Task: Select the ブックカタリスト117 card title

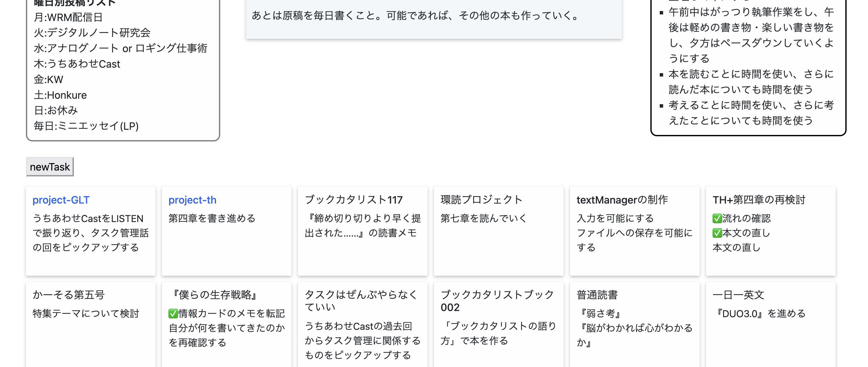Action: (353, 200)
